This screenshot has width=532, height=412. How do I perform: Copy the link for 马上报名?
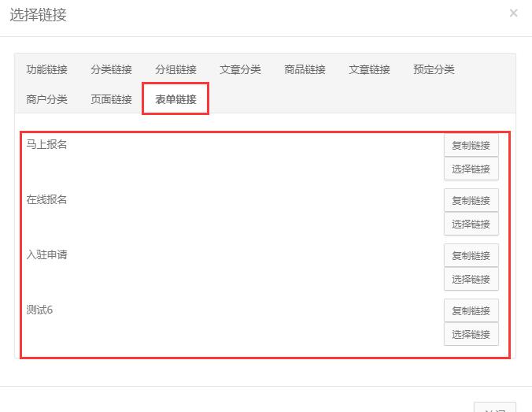point(471,145)
